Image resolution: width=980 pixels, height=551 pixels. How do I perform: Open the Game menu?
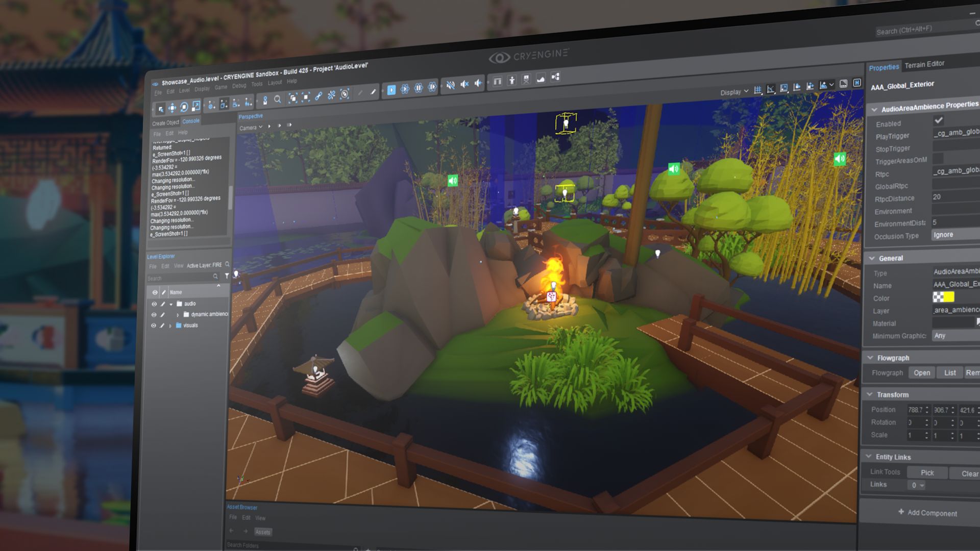pos(221,87)
